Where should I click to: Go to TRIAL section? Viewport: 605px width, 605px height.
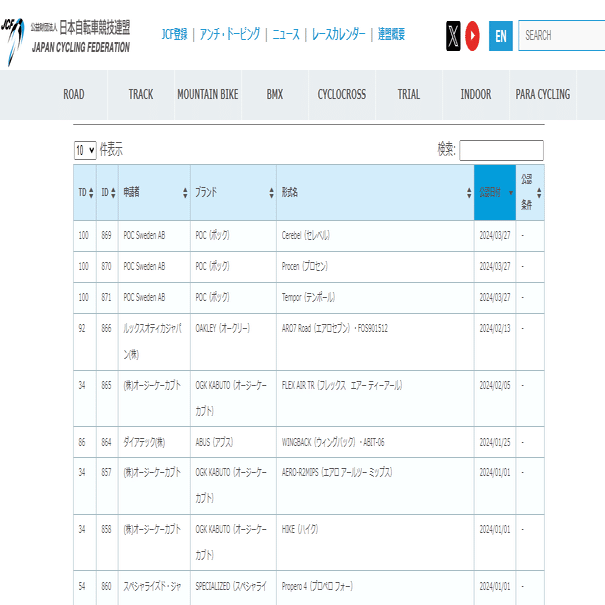[x=409, y=95]
